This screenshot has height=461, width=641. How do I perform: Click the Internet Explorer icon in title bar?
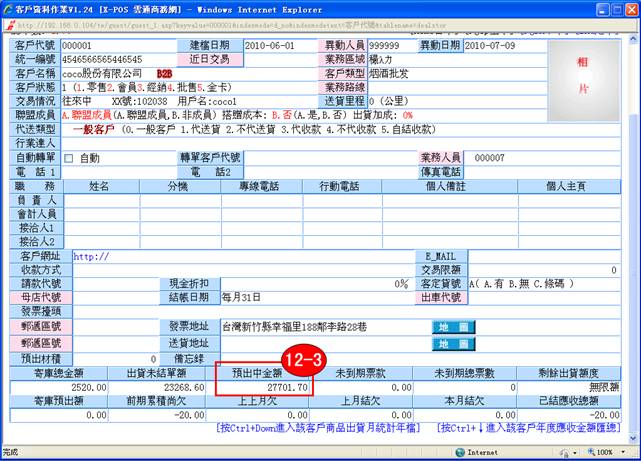[x=9, y=8]
